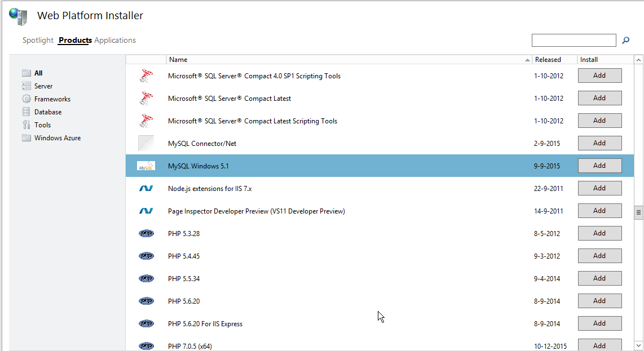This screenshot has width=644, height=351.
Task: Select the Windows Azure category
Action: 58,138
